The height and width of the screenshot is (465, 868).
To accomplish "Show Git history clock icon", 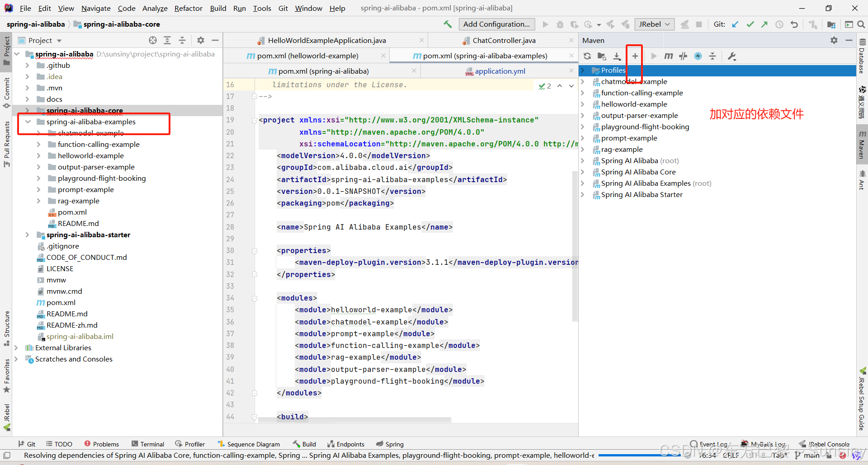I will click(779, 24).
